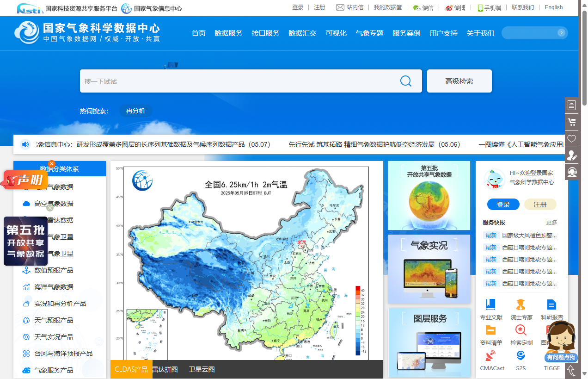This screenshot has width=588, height=379.
Task: Open the 数据服务 navigation menu
Action: (x=228, y=33)
